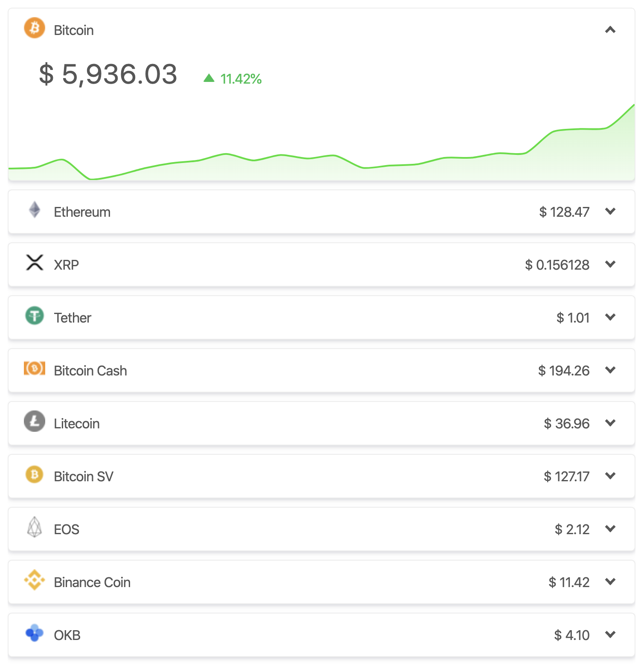
Task: Click the blue OKB logo icon
Action: [35, 633]
